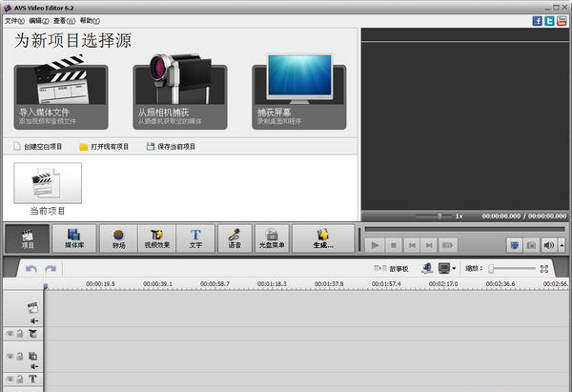Click the audio mixer icon
572x392 pixels.
(x=427, y=268)
